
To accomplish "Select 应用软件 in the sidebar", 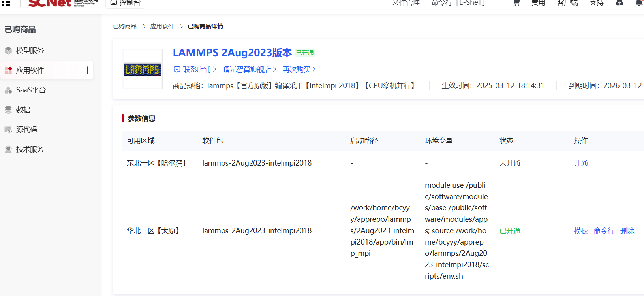I will tap(30, 70).
